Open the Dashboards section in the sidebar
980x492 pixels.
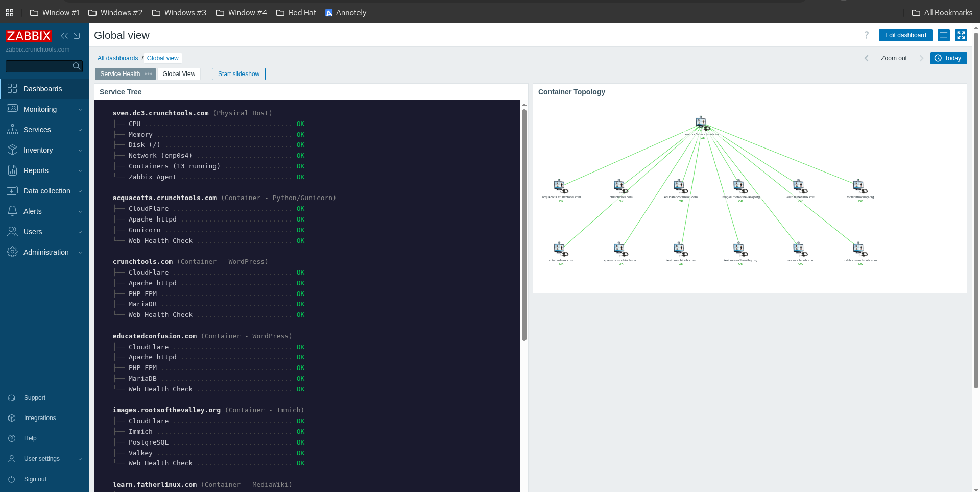(12, 89)
